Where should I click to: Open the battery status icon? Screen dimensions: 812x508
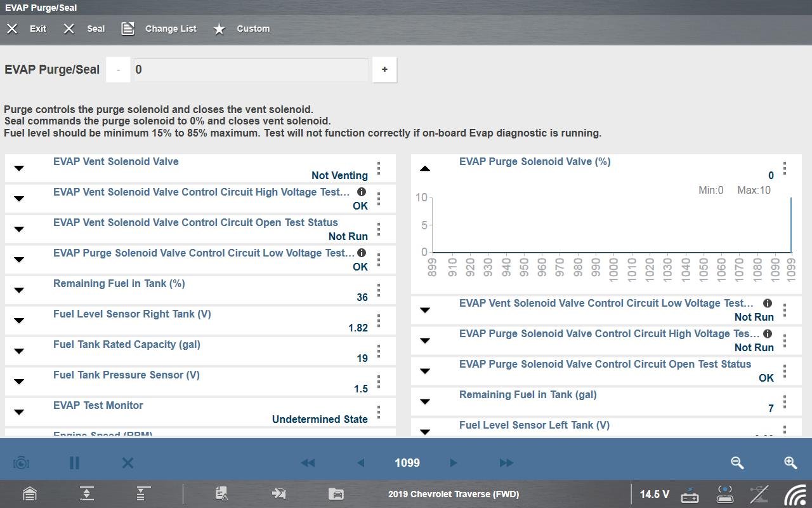click(690, 495)
